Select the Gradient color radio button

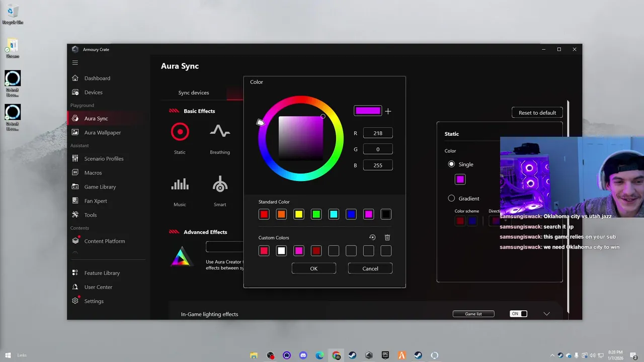coord(451,198)
